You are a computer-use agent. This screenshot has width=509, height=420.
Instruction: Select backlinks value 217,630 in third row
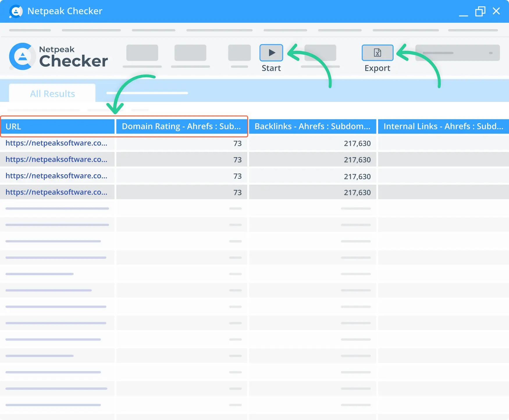[x=357, y=176]
